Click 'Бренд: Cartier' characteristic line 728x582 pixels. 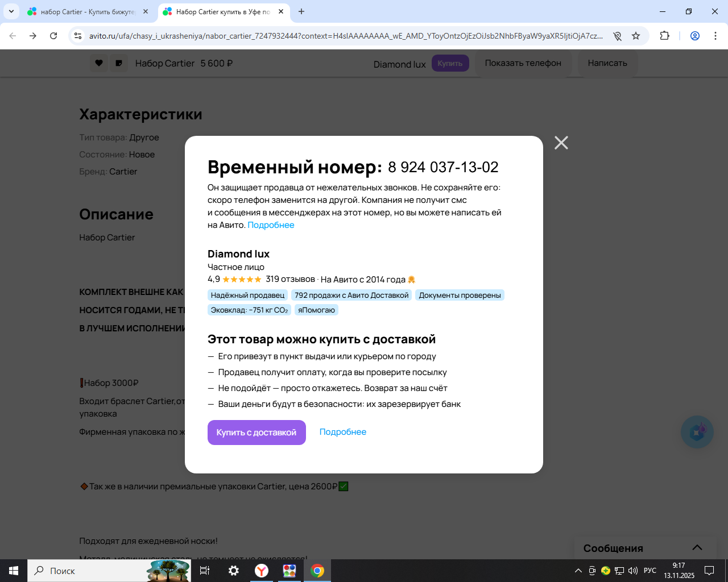[x=108, y=172]
